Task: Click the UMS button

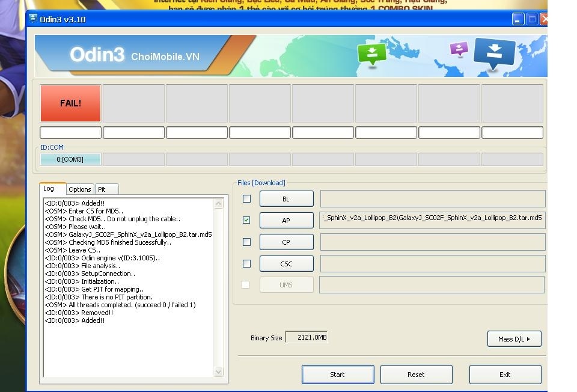Action: point(287,285)
